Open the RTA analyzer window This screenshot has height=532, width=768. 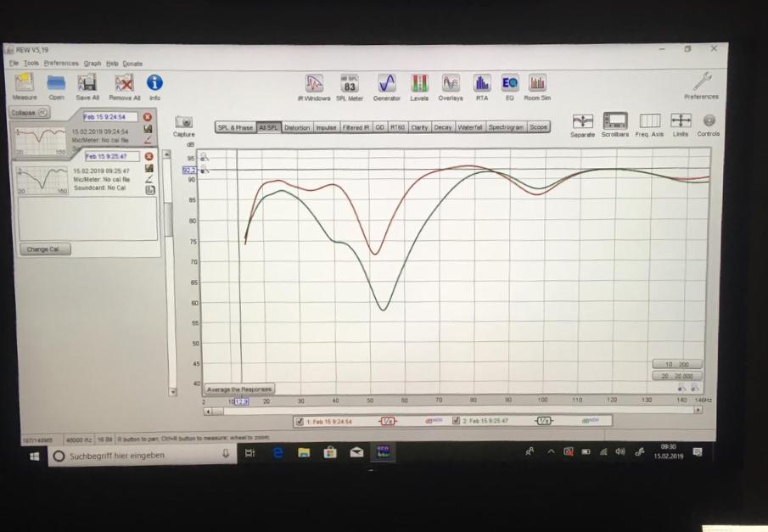click(482, 83)
